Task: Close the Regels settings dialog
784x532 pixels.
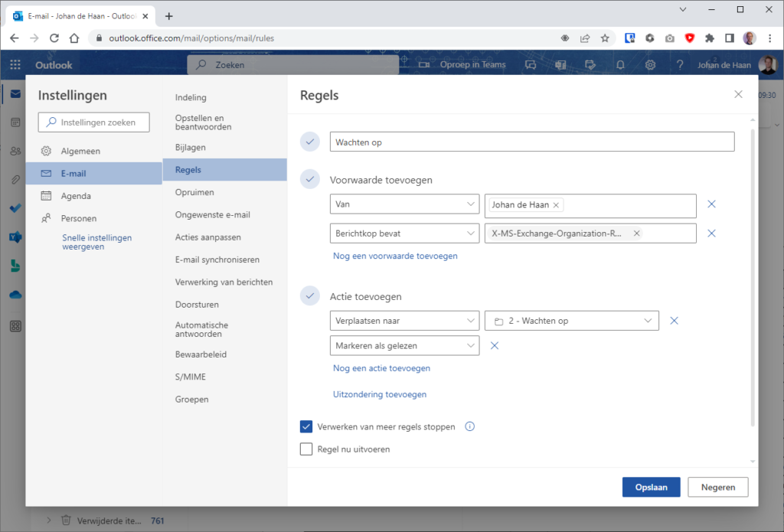Action: (x=738, y=94)
